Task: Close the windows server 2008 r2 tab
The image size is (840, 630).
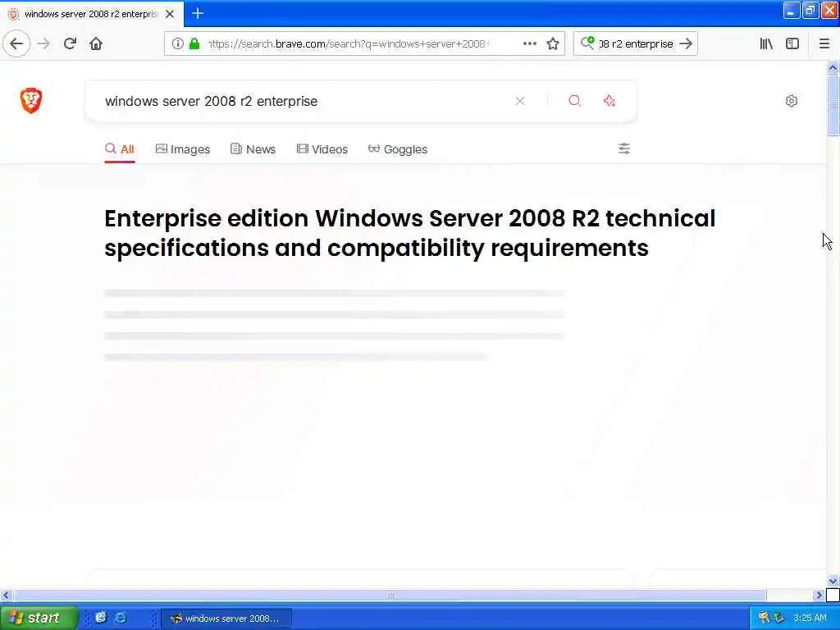Action: point(170,14)
